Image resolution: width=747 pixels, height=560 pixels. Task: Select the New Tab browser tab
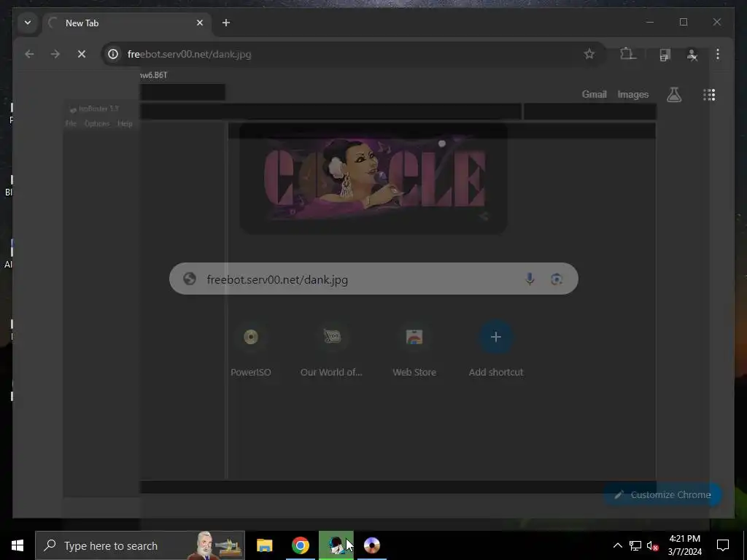(x=128, y=23)
